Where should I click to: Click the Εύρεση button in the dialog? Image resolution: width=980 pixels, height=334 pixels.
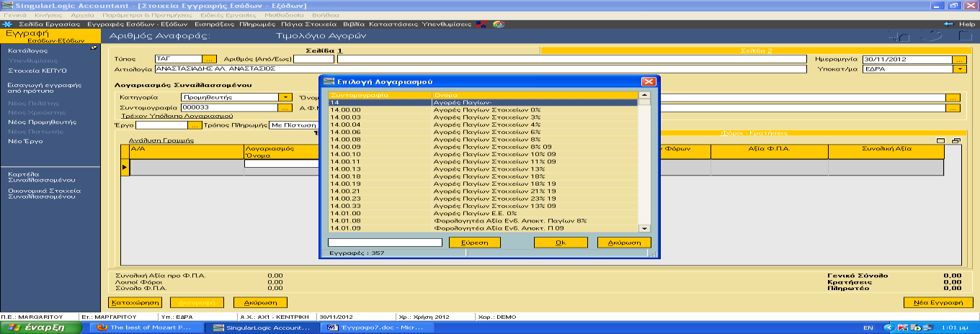474,243
